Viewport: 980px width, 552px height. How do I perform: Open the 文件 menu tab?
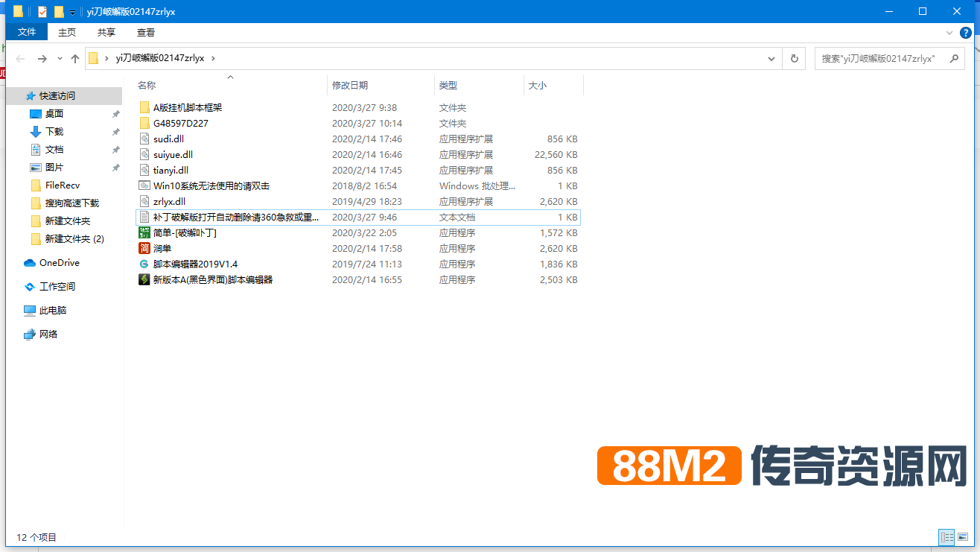[x=27, y=32]
